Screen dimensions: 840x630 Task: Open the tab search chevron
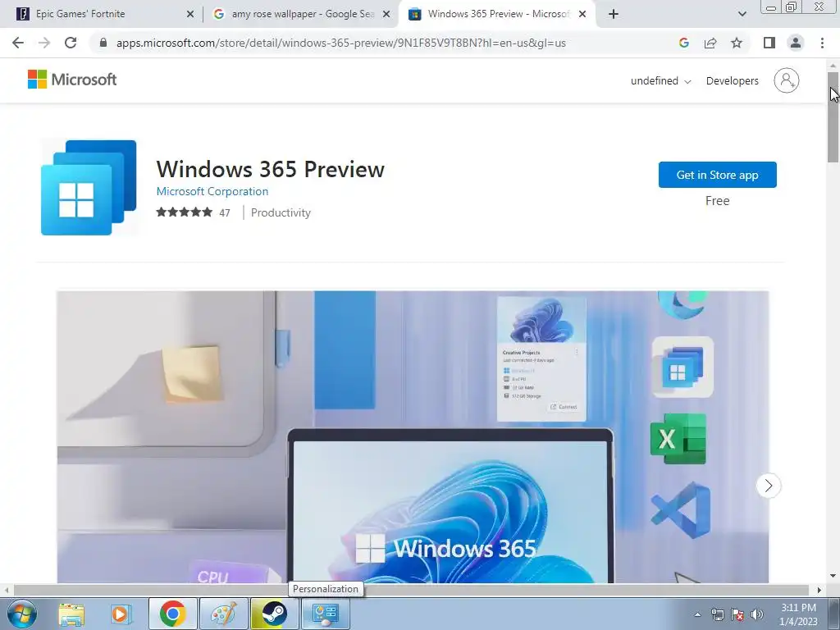[742, 14]
